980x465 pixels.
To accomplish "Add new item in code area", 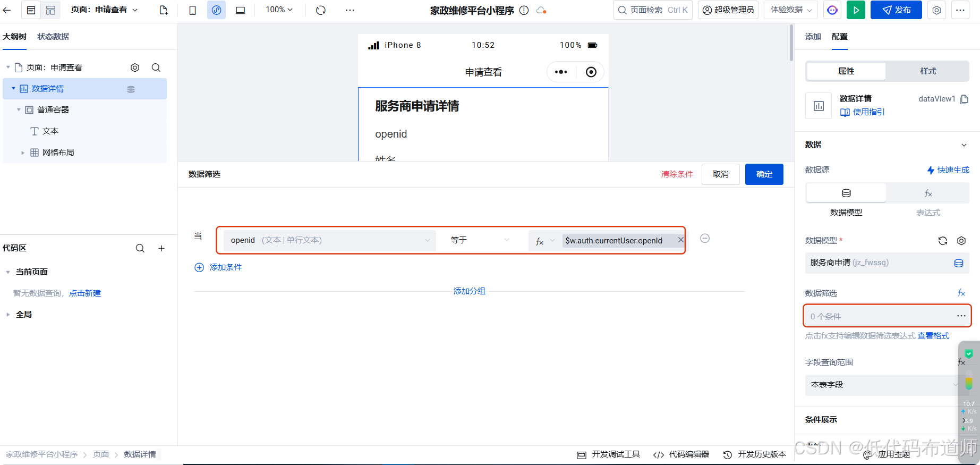I will coord(161,248).
